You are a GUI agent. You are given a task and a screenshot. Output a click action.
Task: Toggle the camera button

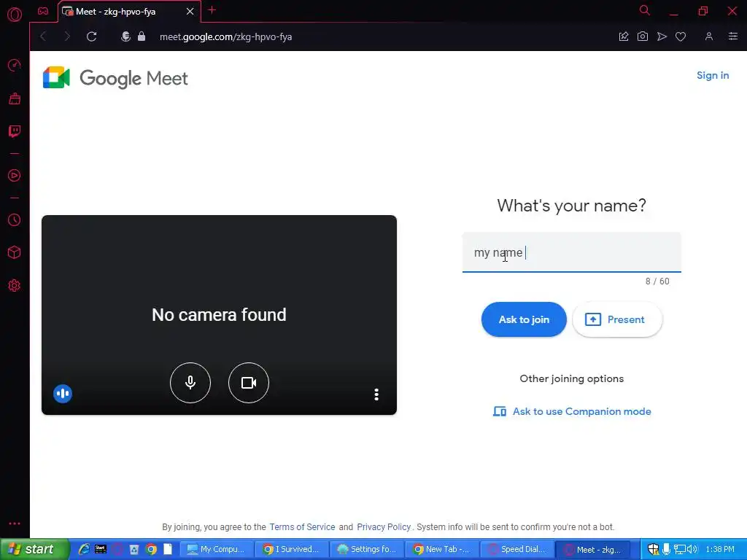coord(248,382)
